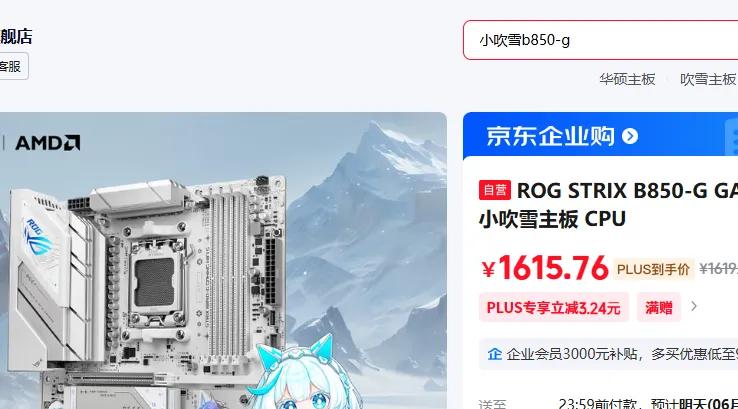Screen dimensions: 738x409
Task: Open the motherboard product main image
Action: pos(222,260)
